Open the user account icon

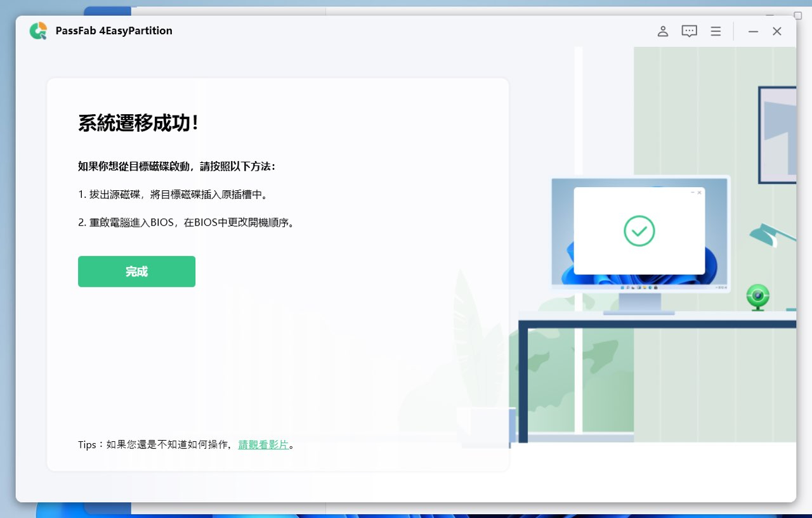tap(662, 30)
